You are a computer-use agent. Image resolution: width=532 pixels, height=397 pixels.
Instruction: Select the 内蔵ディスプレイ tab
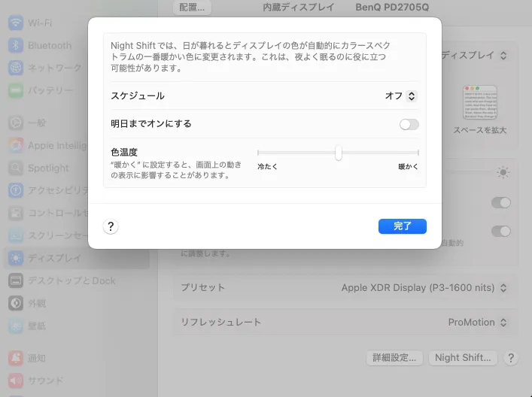(299, 7)
